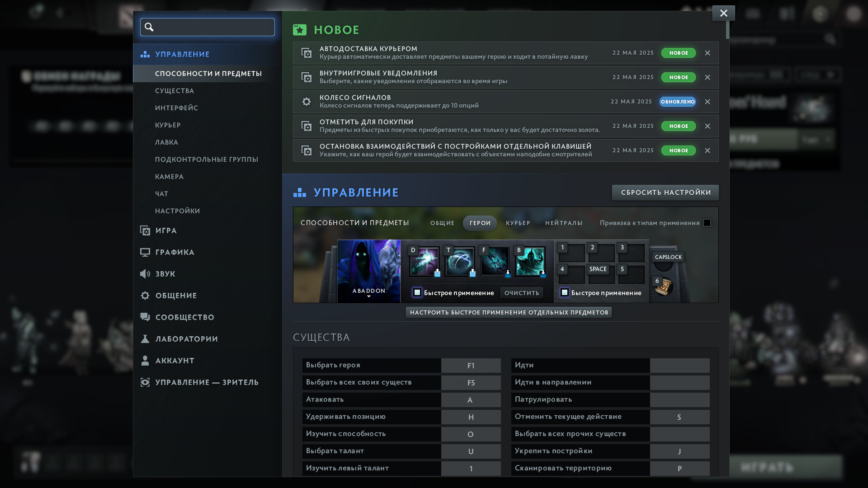Open the Звук speaker icon section

(x=145, y=274)
